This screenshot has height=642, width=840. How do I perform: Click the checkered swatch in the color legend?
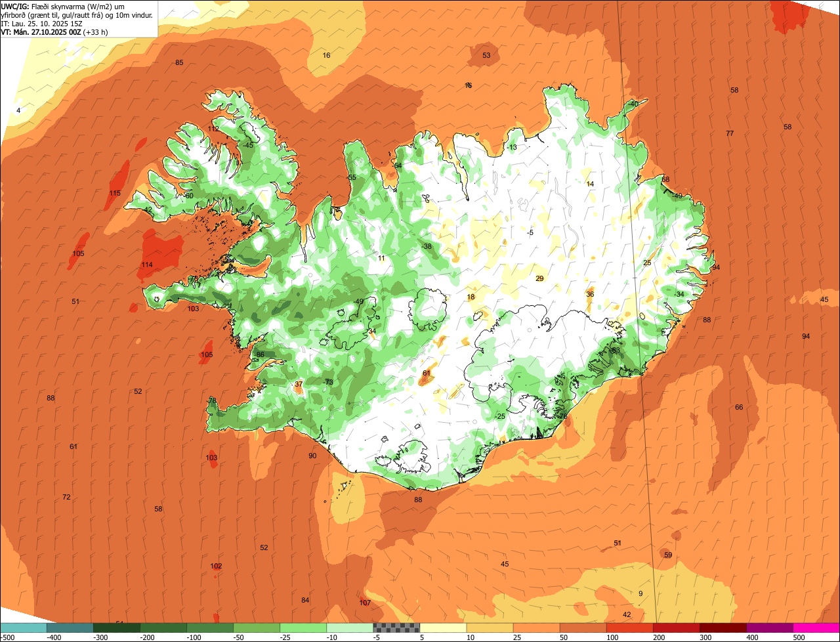coord(396,628)
